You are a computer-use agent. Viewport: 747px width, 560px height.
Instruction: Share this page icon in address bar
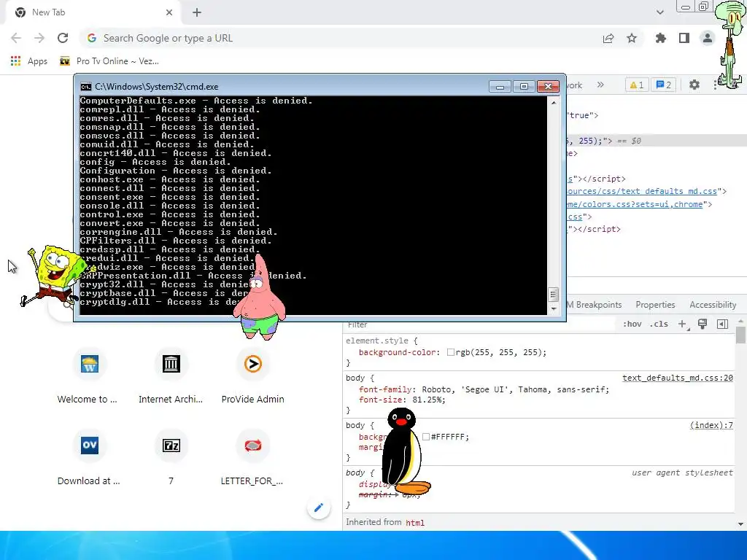(608, 39)
